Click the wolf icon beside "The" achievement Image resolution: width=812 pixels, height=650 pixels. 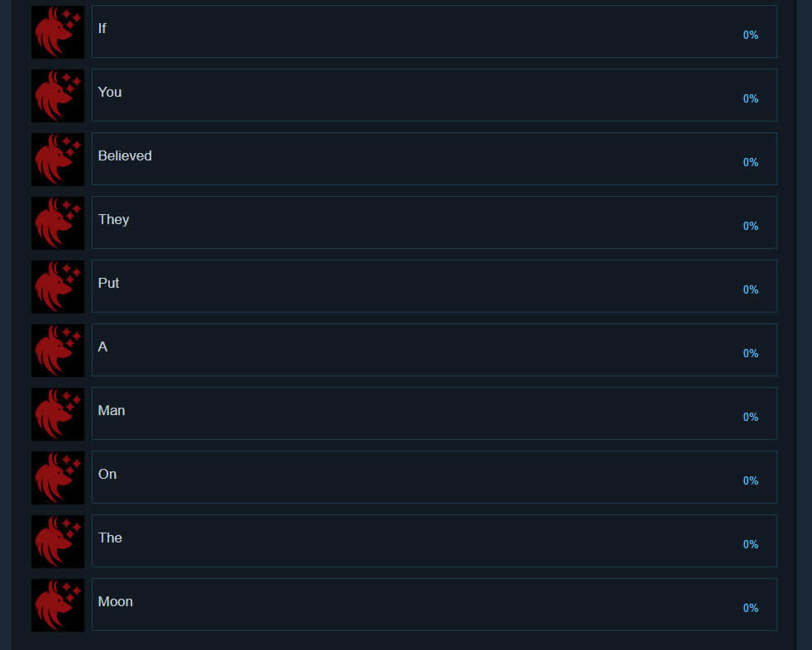58,542
